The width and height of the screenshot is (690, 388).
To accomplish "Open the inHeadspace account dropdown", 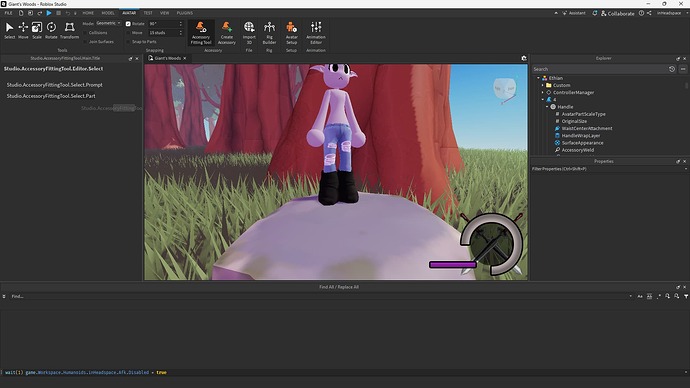I will click(x=671, y=13).
